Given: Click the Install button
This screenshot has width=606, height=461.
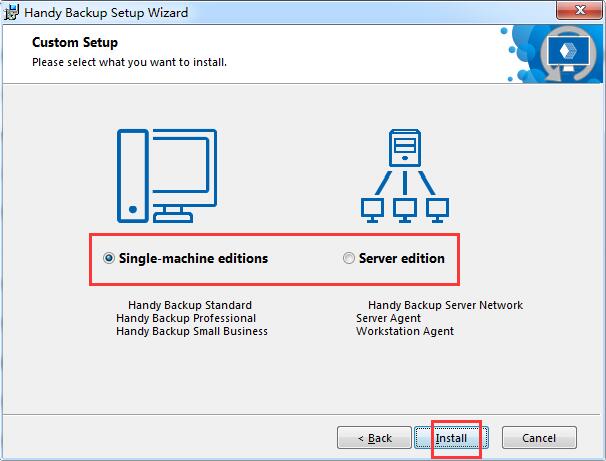Looking at the screenshot, I should tap(451, 438).
